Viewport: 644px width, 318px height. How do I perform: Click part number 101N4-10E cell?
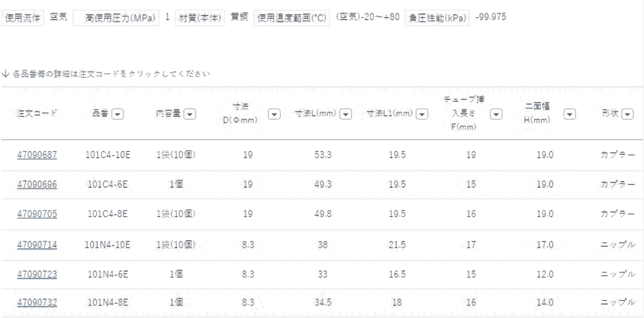click(x=108, y=245)
